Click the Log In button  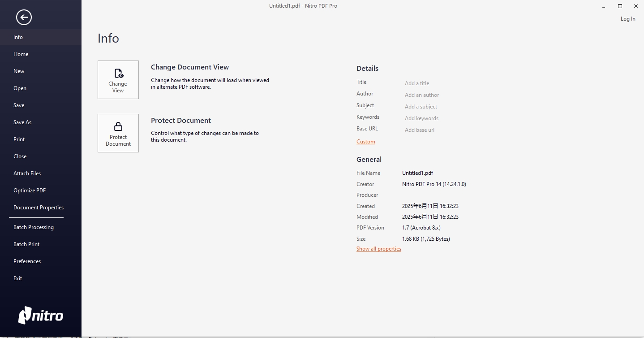(627, 19)
